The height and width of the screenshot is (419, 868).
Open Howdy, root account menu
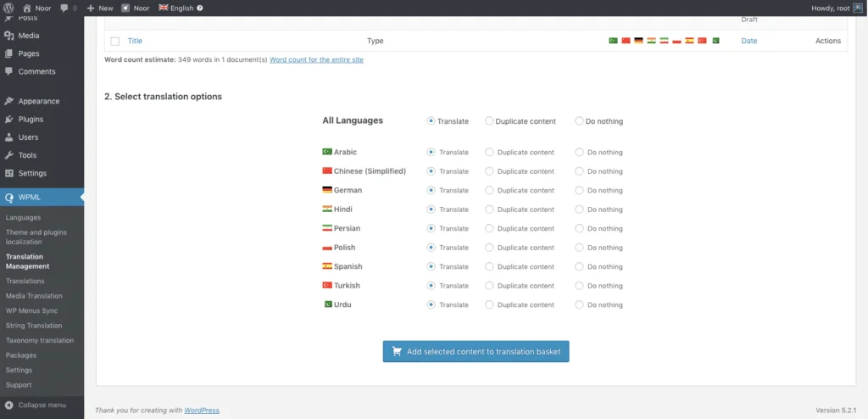(837, 8)
